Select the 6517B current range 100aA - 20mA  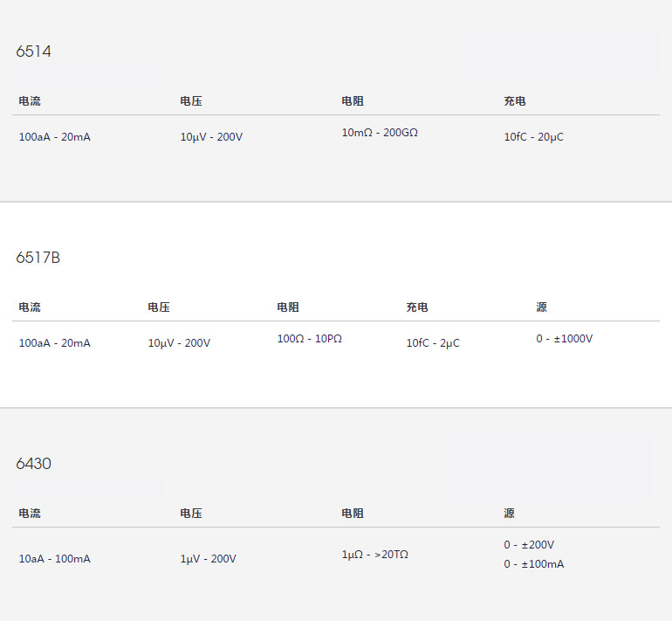(x=54, y=343)
